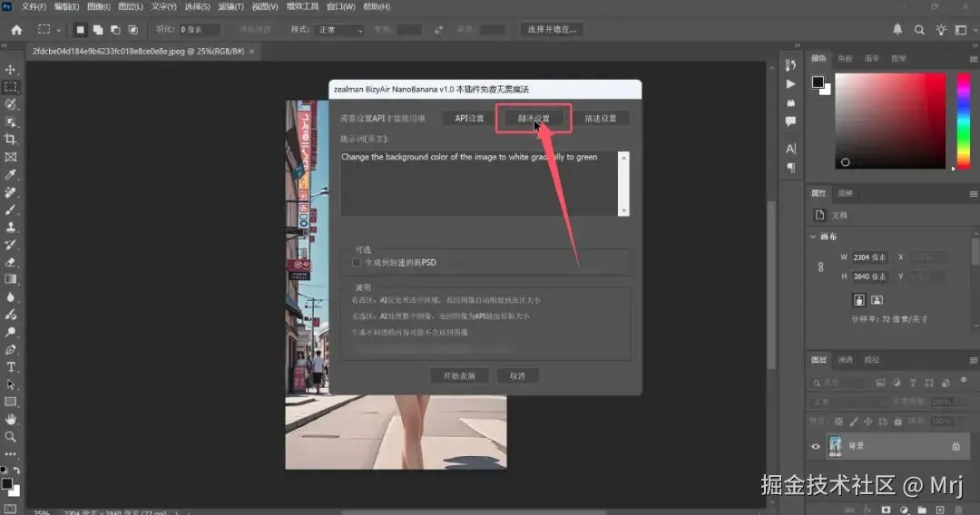The height and width of the screenshot is (515, 980).
Task: Select the Object Selection tool
Action: click(11, 121)
